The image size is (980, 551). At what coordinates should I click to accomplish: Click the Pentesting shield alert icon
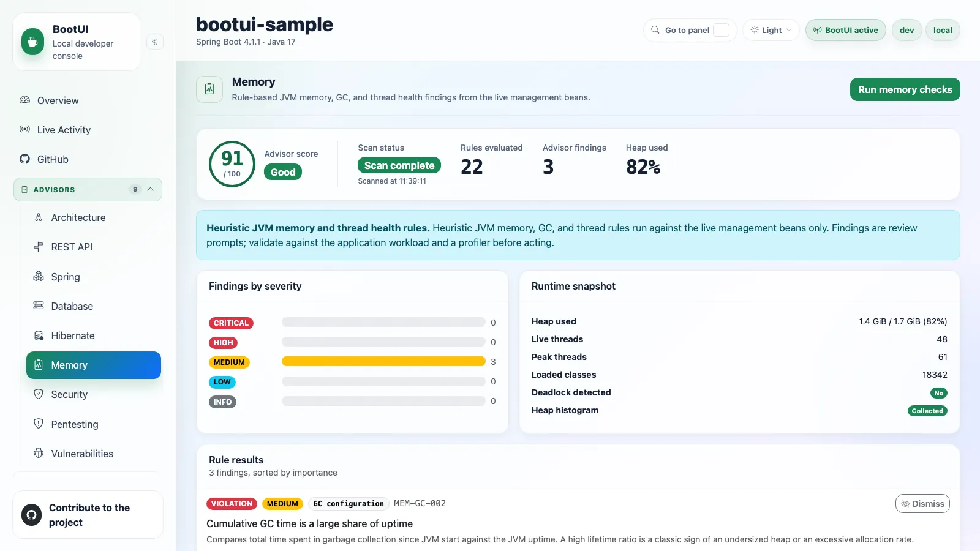click(39, 424)
